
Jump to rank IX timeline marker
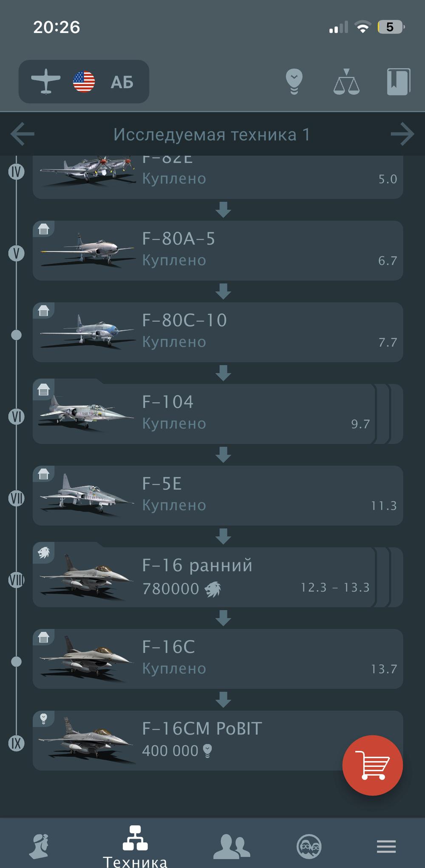pyautogui.click(x=17, y=743)
